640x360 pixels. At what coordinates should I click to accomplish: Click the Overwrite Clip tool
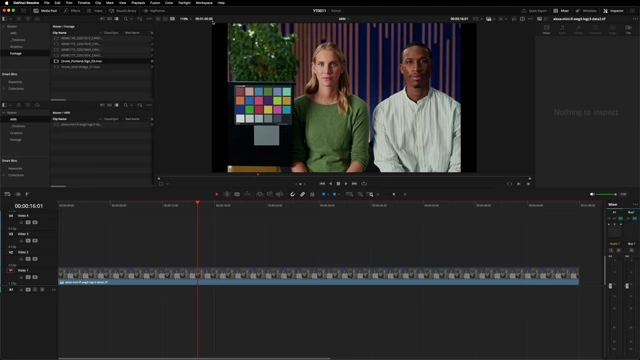[270, 194]
